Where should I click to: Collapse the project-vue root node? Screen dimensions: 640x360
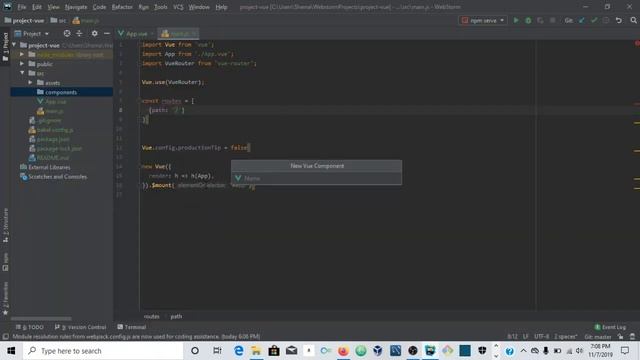pos(15,45)
